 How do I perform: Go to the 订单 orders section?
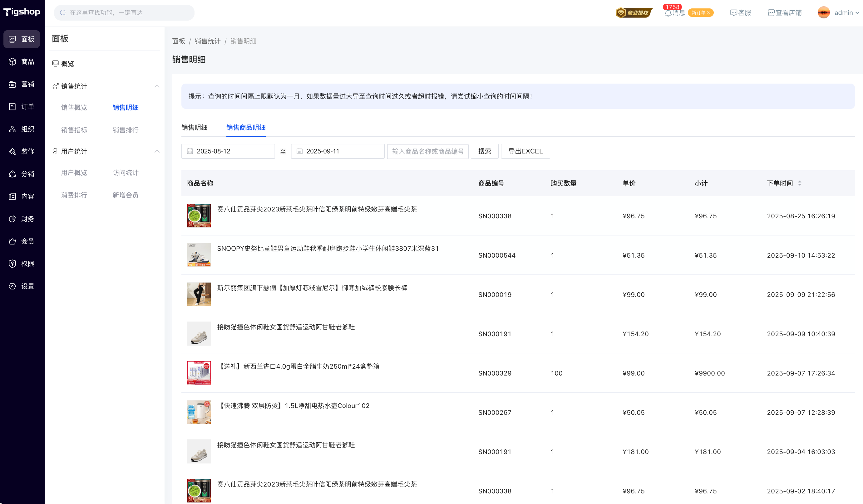point(21,107)
